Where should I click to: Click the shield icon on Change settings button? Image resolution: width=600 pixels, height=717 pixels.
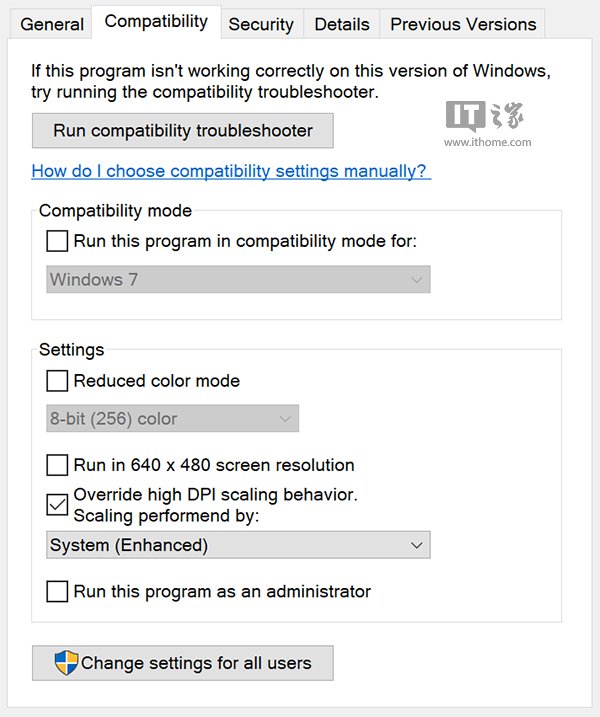66,662
